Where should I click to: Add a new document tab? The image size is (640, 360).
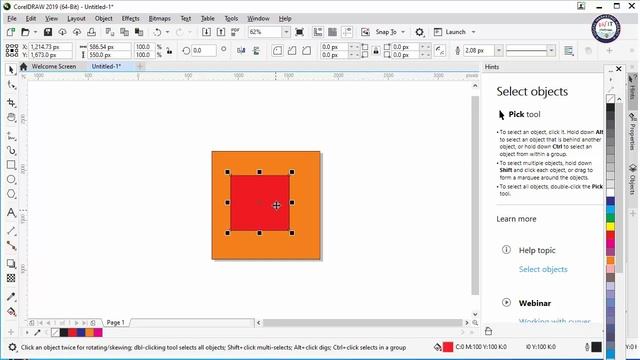tap(140, 66)
